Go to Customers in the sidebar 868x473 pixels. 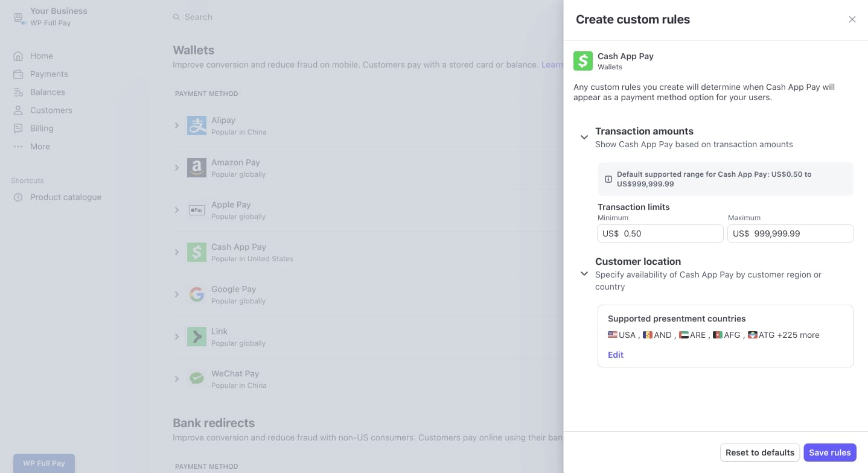(51, 110)
